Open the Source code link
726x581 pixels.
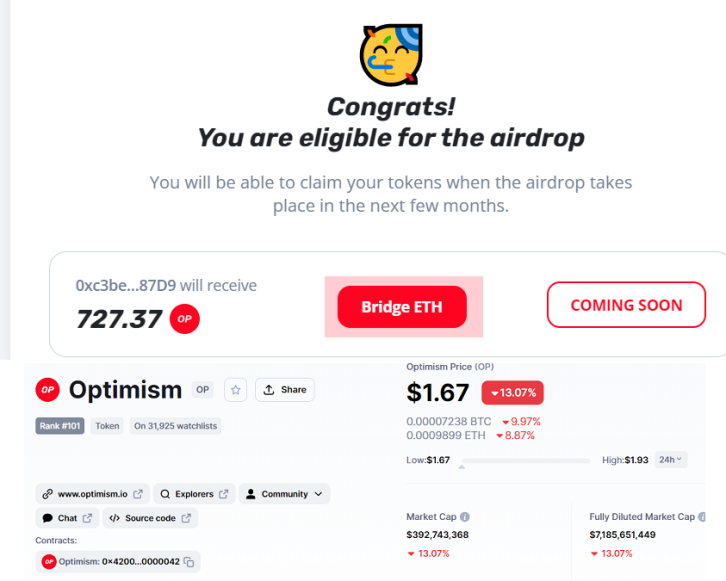click(150, 518)
